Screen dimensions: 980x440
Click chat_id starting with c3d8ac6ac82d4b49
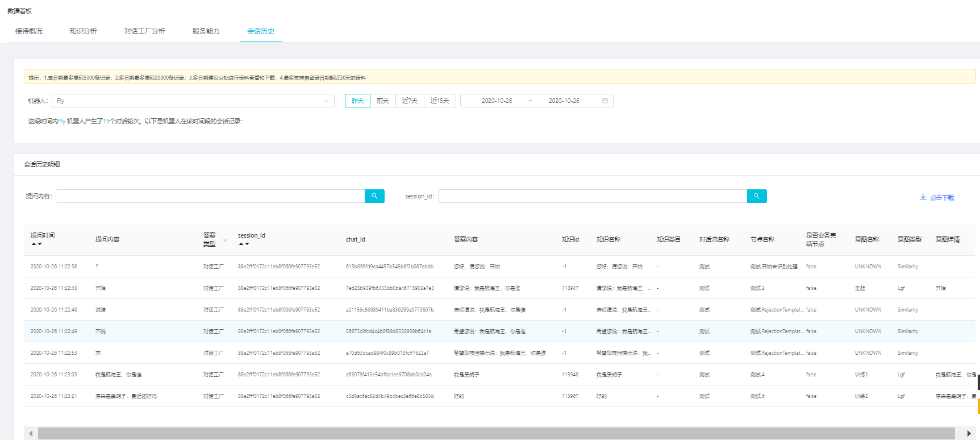pos(390,396)
